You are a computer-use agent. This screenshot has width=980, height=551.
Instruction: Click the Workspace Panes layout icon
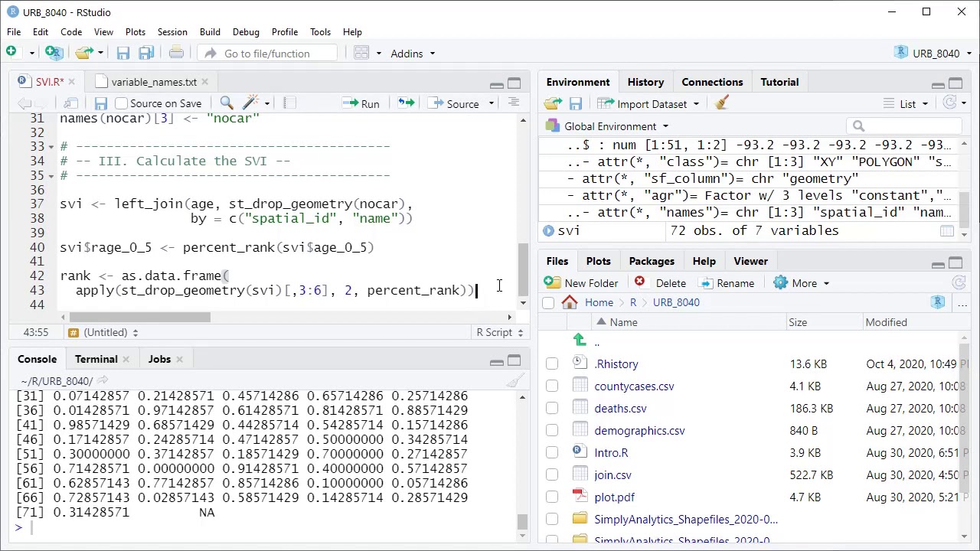[x=361, y=53]
